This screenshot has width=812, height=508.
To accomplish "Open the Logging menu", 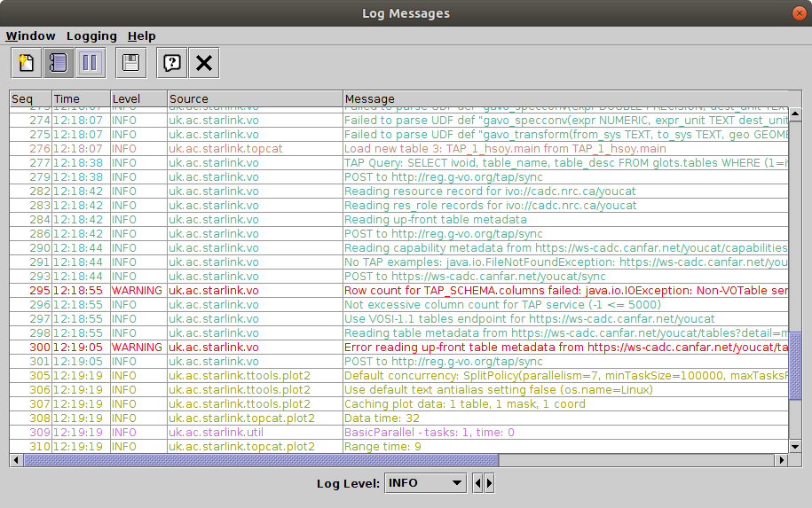I will coord(91,36).
